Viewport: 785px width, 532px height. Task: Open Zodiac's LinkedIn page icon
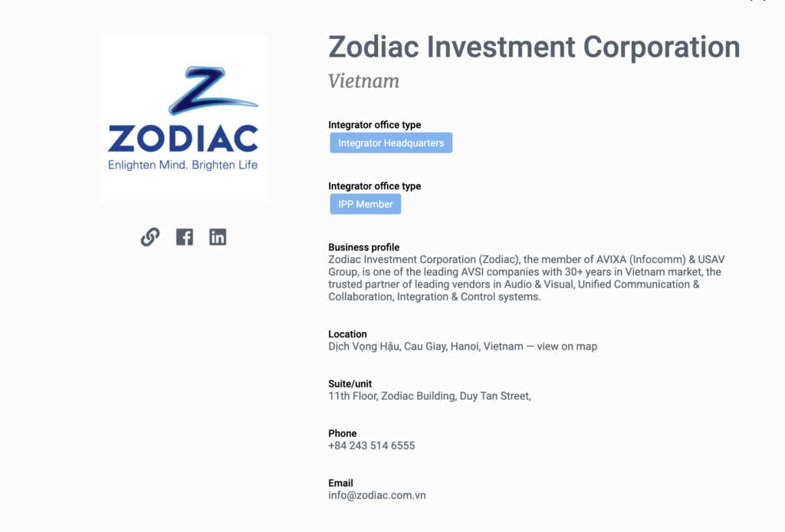[x=218, y=237]
